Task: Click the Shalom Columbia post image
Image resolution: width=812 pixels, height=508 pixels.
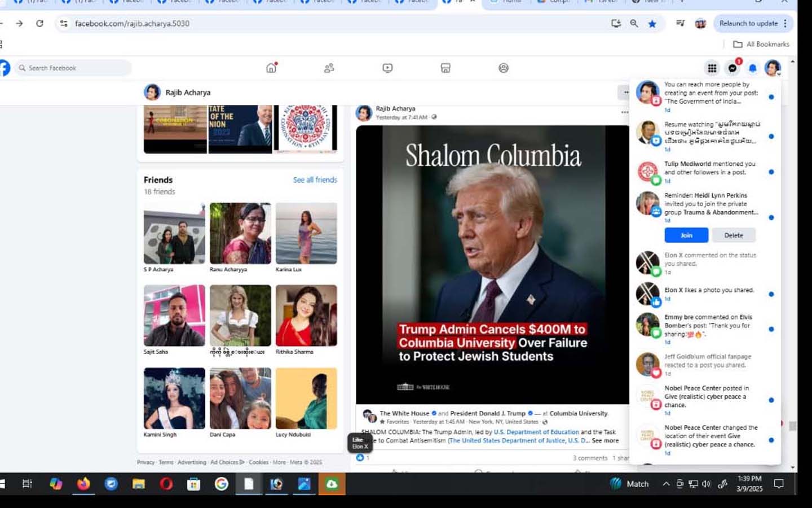Action: point(492,264)
